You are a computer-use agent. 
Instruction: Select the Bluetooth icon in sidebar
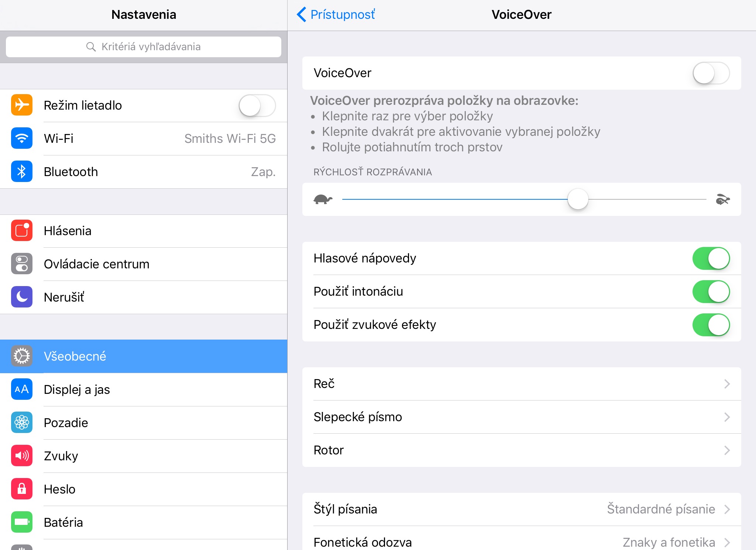(x=22, y=172)
